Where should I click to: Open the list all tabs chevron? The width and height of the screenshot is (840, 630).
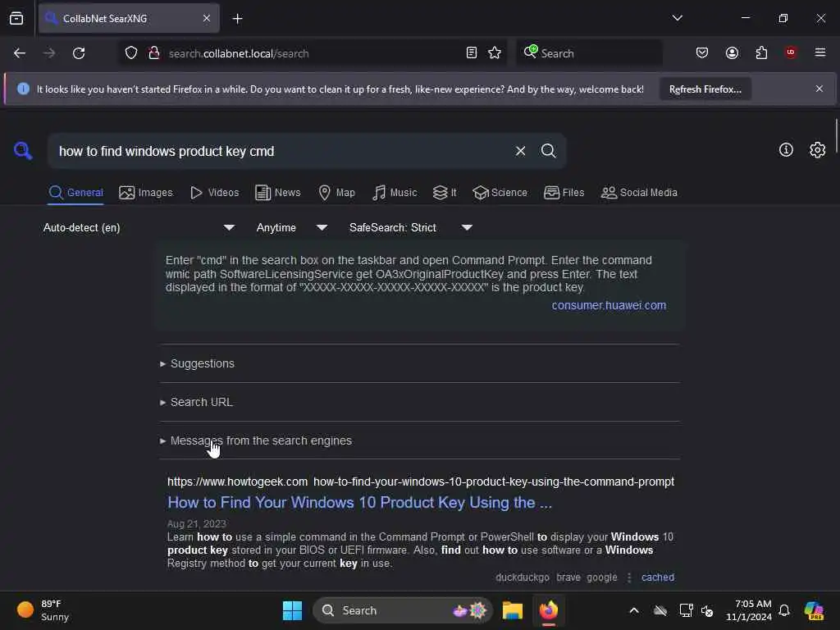(677, 18)
